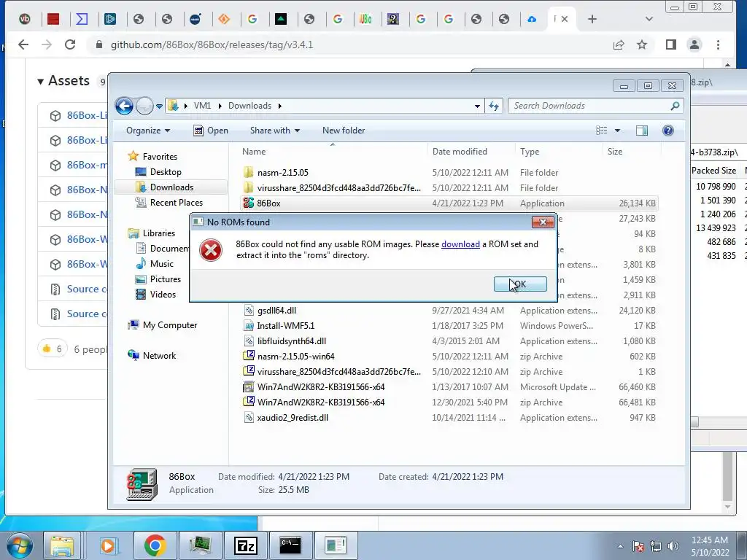Select the virusshare folder in the file list
The height and width of the screenshot is (560, 747).
[338, 187]
